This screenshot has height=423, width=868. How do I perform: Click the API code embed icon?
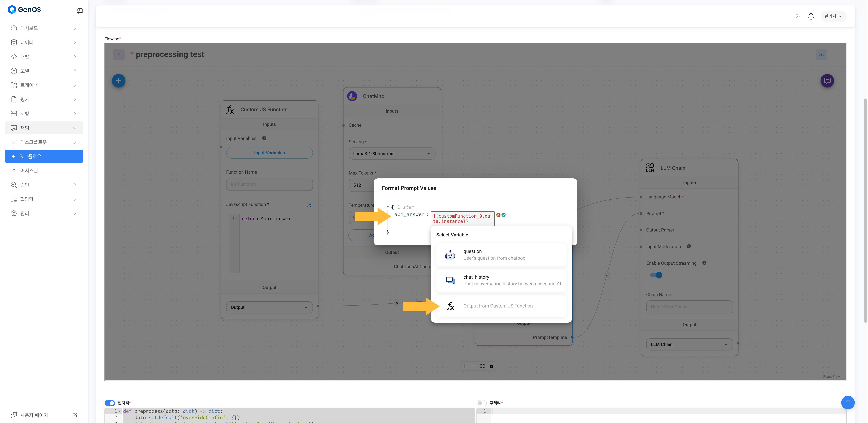coord(821,55)
